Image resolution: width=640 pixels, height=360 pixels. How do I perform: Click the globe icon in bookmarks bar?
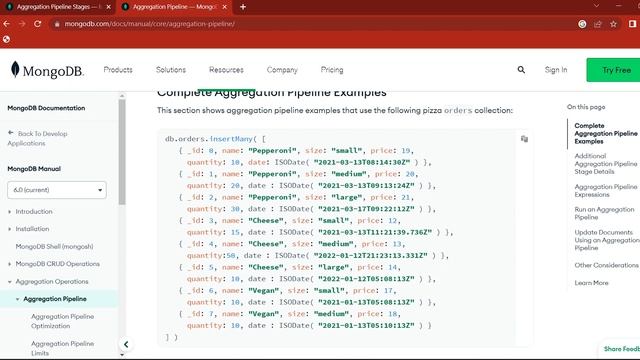(x=7, y=39)
